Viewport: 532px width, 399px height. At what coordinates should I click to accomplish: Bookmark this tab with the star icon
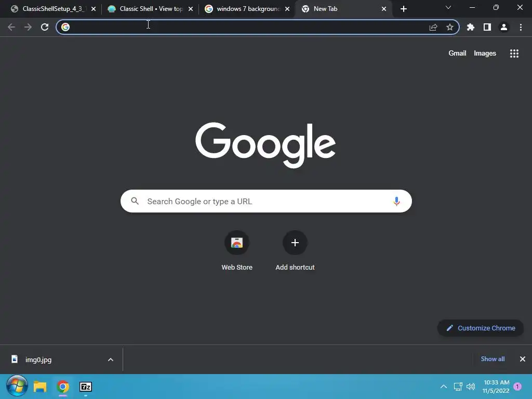pyautogui.click(x=449, y=27)
